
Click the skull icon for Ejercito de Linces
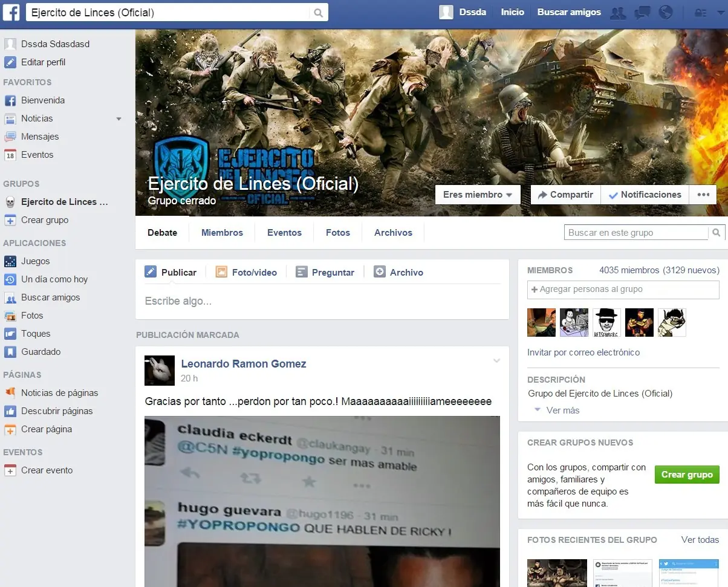coord(10,202)
